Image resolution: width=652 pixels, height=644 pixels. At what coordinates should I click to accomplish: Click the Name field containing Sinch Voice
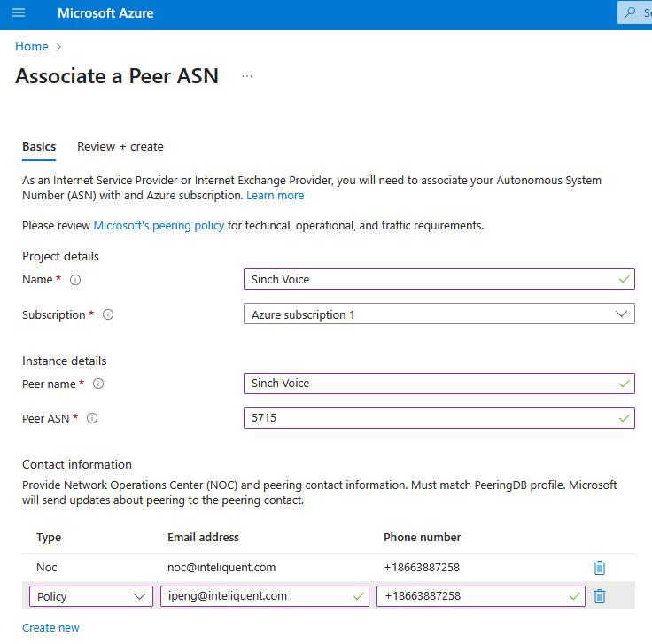pos(439,279)
